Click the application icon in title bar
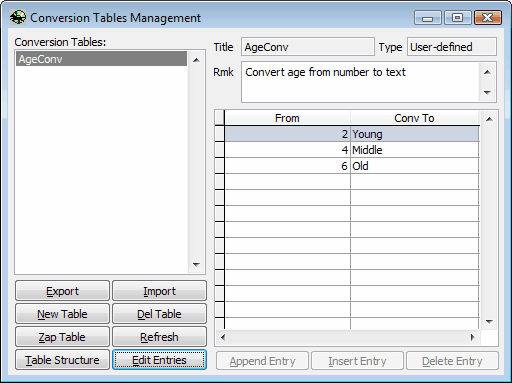 click(18, 17)
